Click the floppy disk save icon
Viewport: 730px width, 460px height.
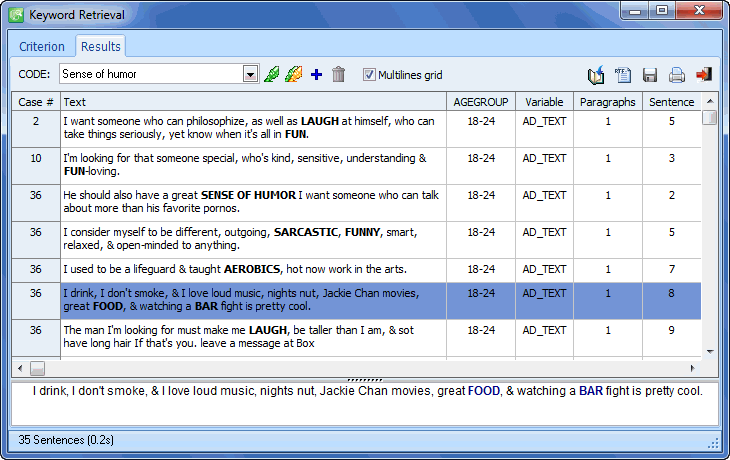click(650, 75)
